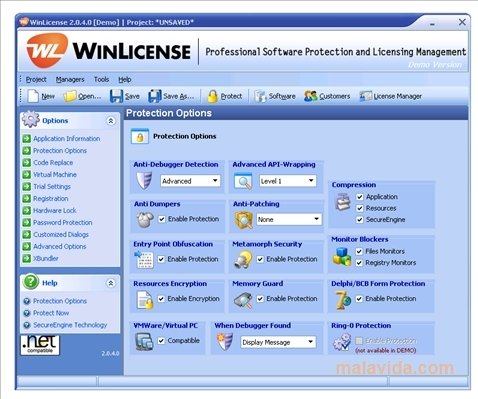
Task: Toggle Anti Dumpers Enable Protection checkbox
Action: tap(162, 219)
